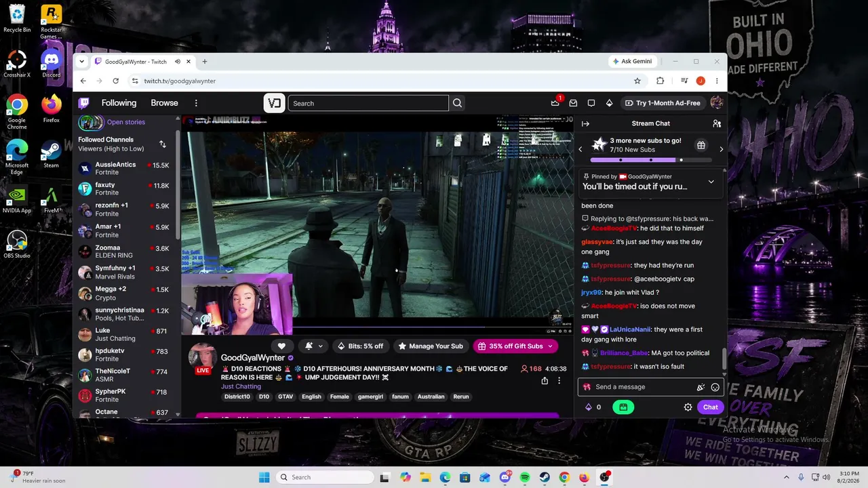
Task: Go to previous goal banner arrow
Action: [x=580, y=149]
